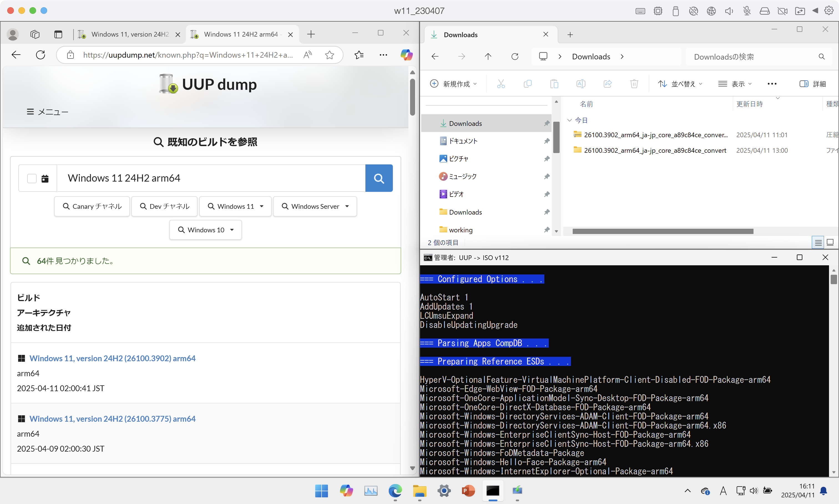The width and height of the screenshot is (839, 504).
Task: Switch to large thumbnails view icon
Action: (830, 242)
